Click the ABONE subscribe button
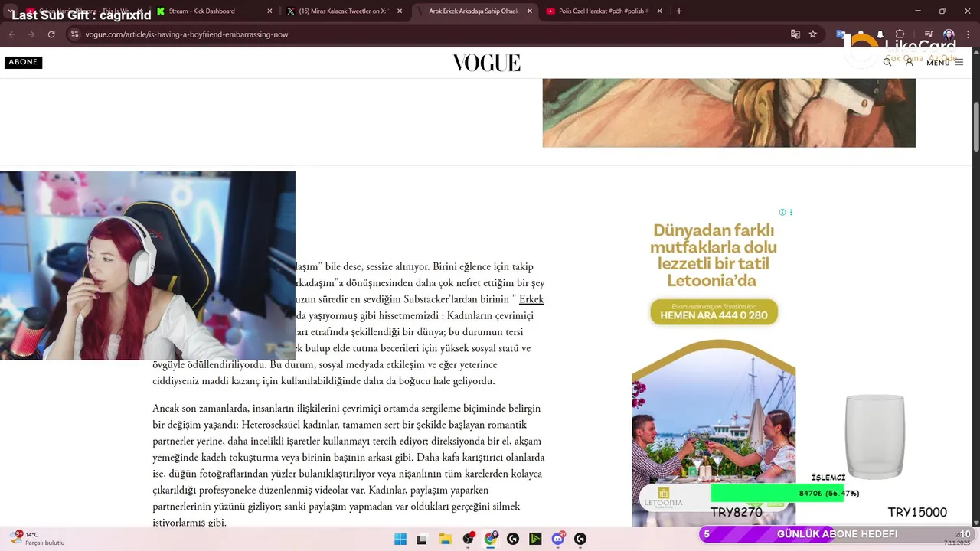 [x=23, y=62]
